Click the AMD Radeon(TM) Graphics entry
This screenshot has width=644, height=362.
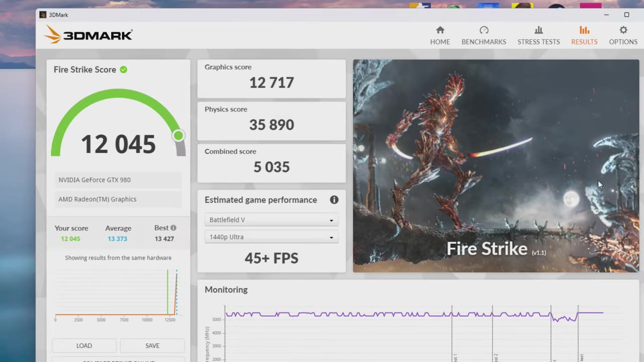pyautogui.click(x=118, y=199)
